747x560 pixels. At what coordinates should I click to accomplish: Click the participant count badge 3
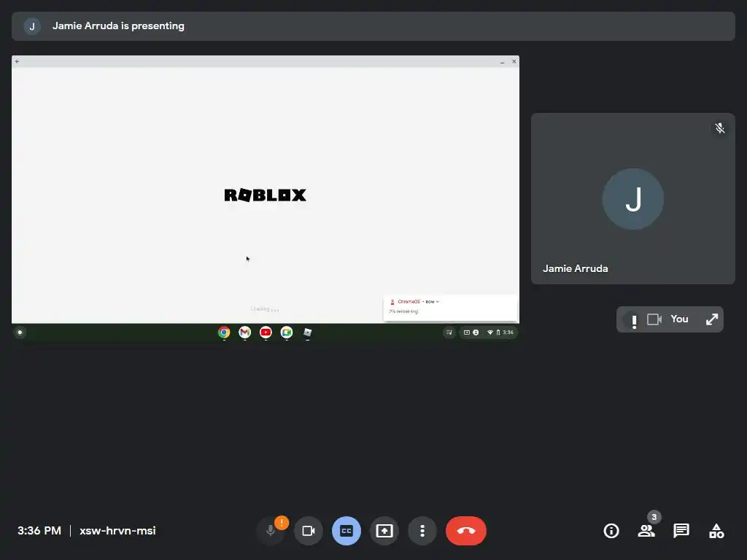[x=654, y=517]
